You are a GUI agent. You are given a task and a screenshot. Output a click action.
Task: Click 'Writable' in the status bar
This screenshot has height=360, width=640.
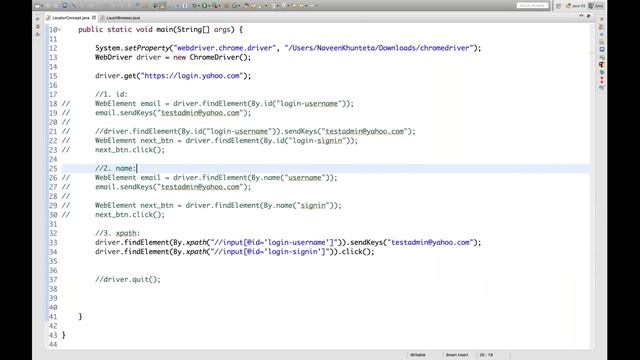point(418,355)
